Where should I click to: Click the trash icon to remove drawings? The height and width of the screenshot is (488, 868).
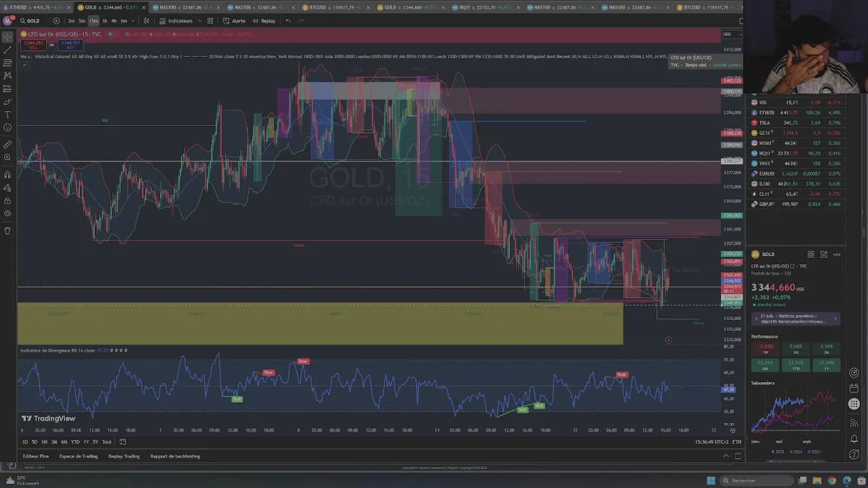7,230
